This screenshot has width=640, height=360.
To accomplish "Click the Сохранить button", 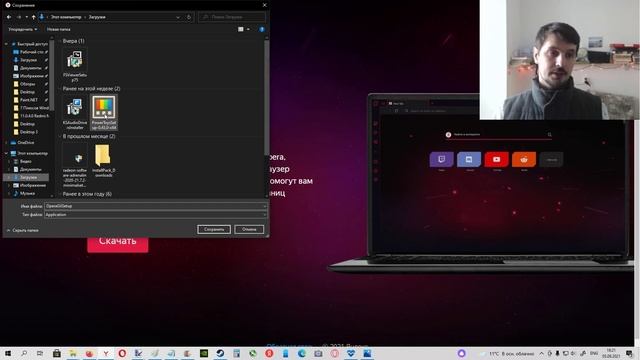I will click(214, 229).
